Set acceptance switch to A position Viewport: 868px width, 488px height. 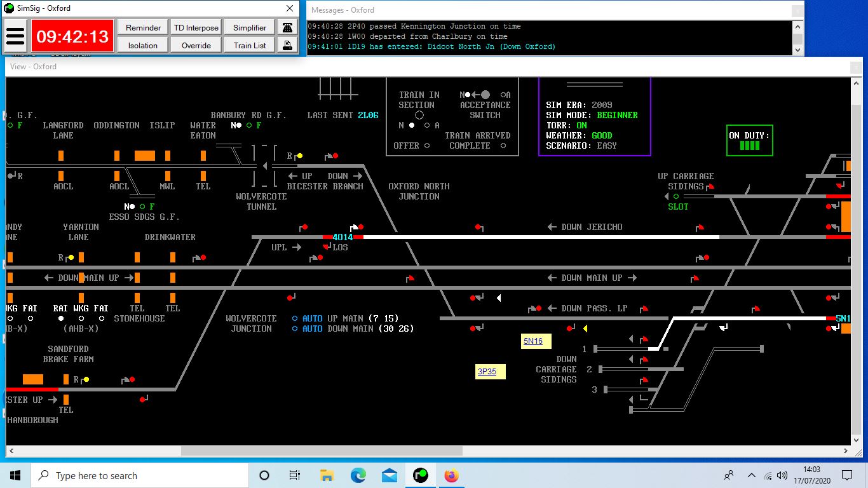[x=503, y=95]
